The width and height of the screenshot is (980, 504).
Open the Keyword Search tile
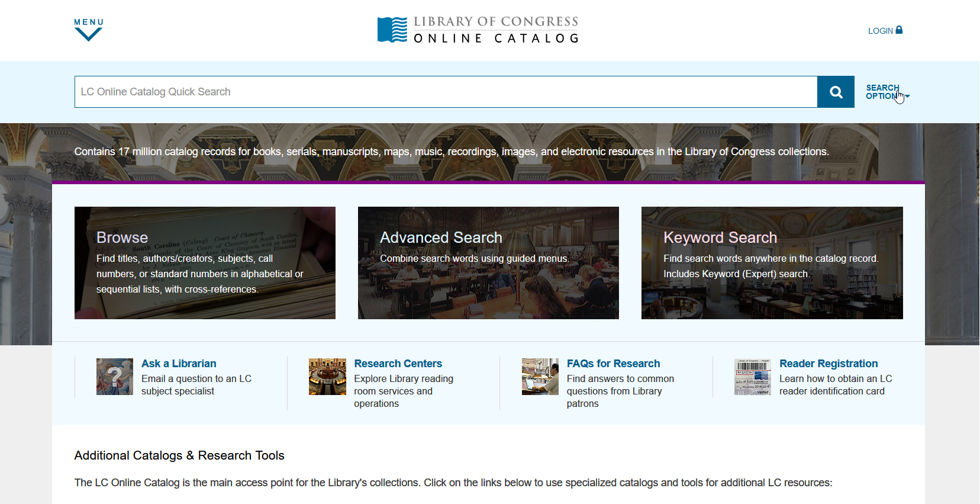click(x=772, y=263)
